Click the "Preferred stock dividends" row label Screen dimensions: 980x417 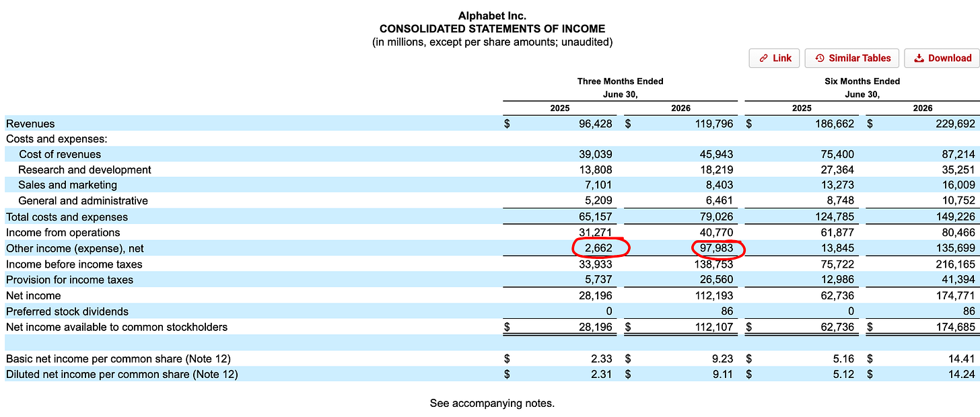point(67,311)
